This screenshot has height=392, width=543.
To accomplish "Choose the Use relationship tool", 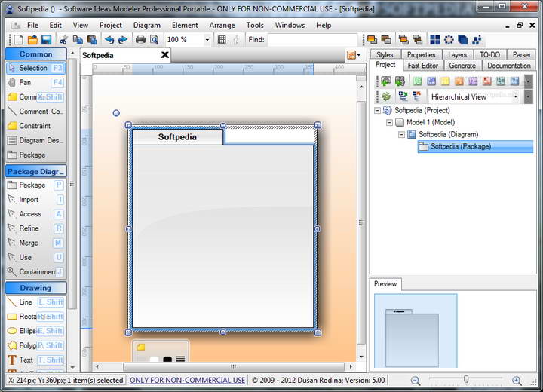I will point(35,258).
